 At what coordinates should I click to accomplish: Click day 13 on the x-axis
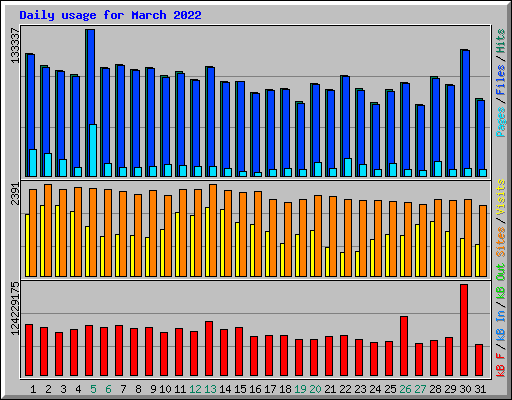[210, 389]
